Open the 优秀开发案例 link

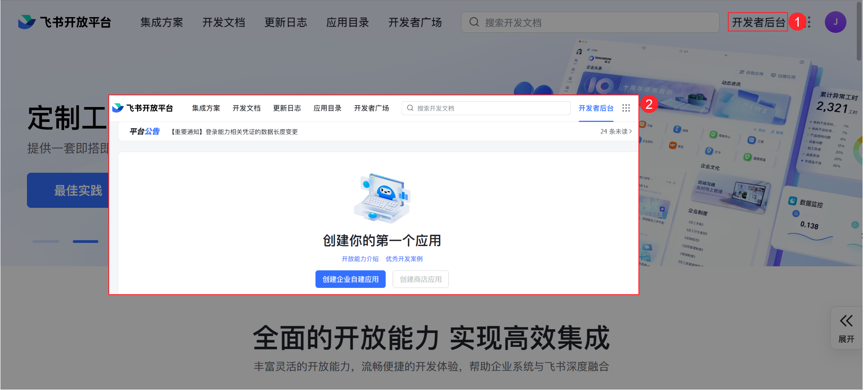click(404, 259)
